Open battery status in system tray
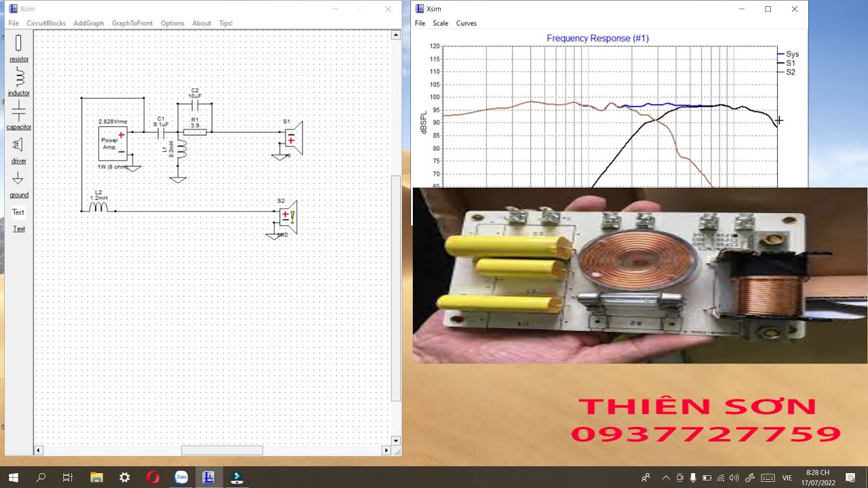 (x=707, y=478)
